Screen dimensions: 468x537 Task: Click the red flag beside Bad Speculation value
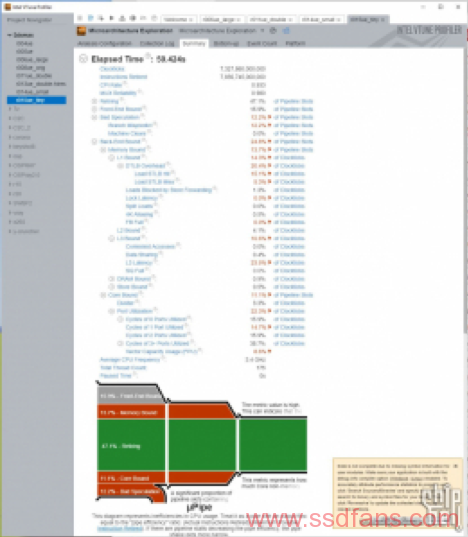(269, 117)
